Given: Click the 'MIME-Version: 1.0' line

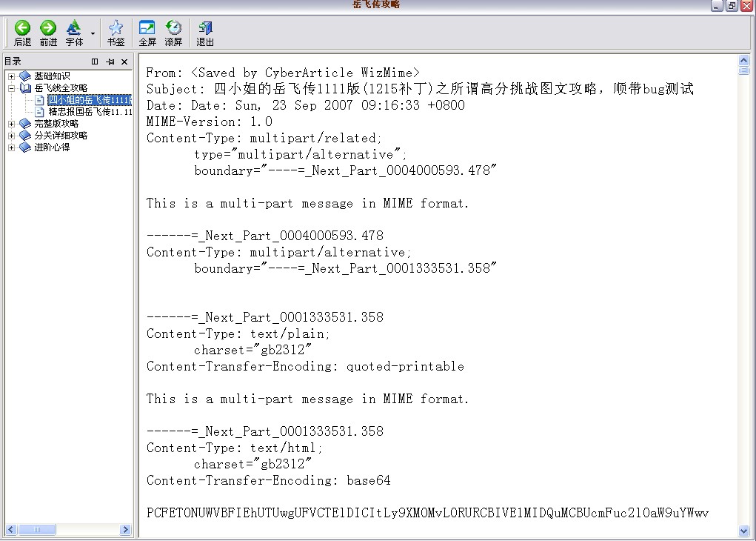Looking at the screenshot, I should [210, 122].
